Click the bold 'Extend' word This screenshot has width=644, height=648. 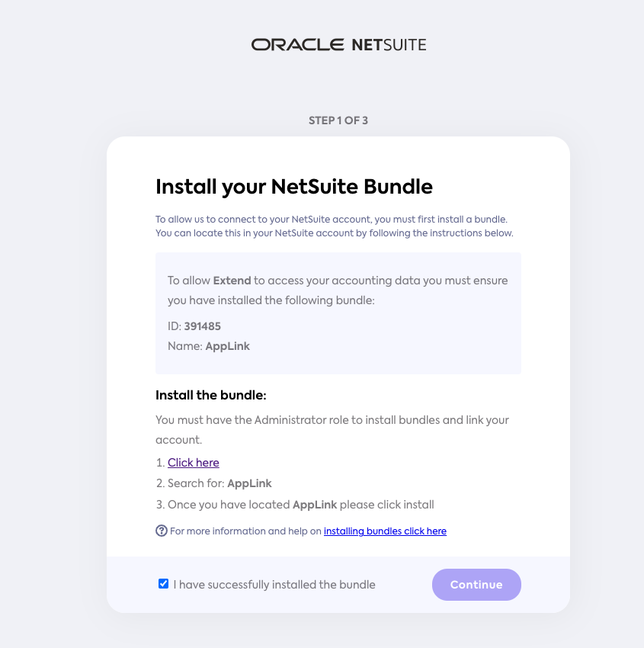tap(232, 281)
